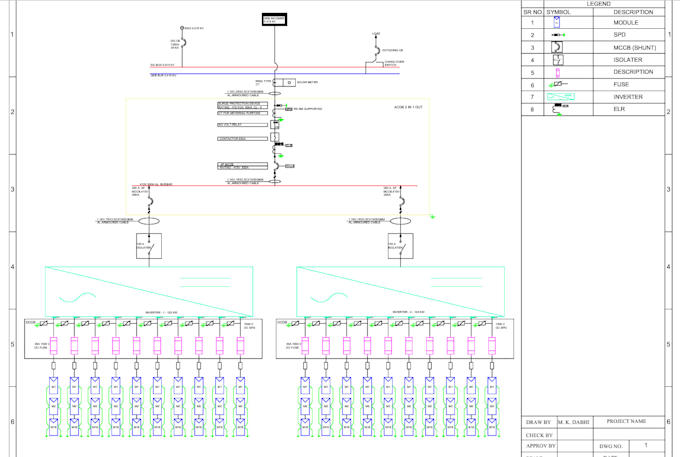Click the ACDB 2 IN 1 OUT label
This screenshot has width=680, height=457.
click(408, 107)
